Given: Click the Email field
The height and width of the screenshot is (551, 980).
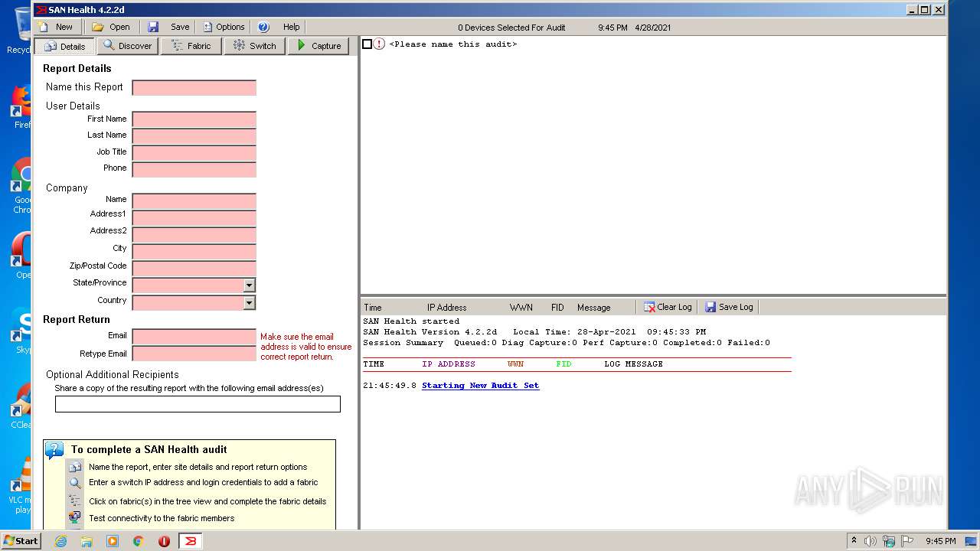Looking at the screenshot, I should [194, 337].
